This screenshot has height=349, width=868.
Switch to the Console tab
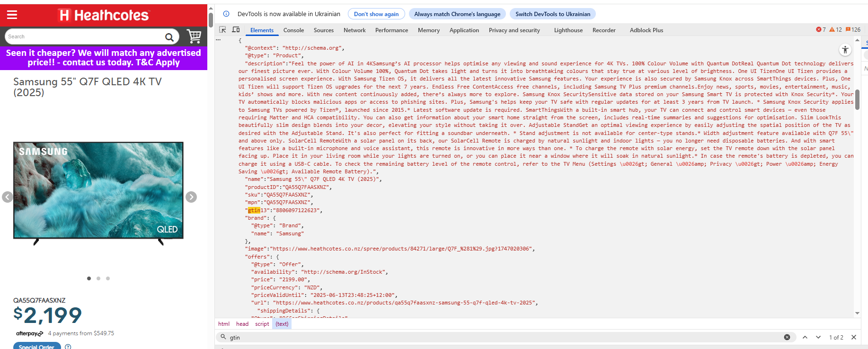tap(293, 30)
